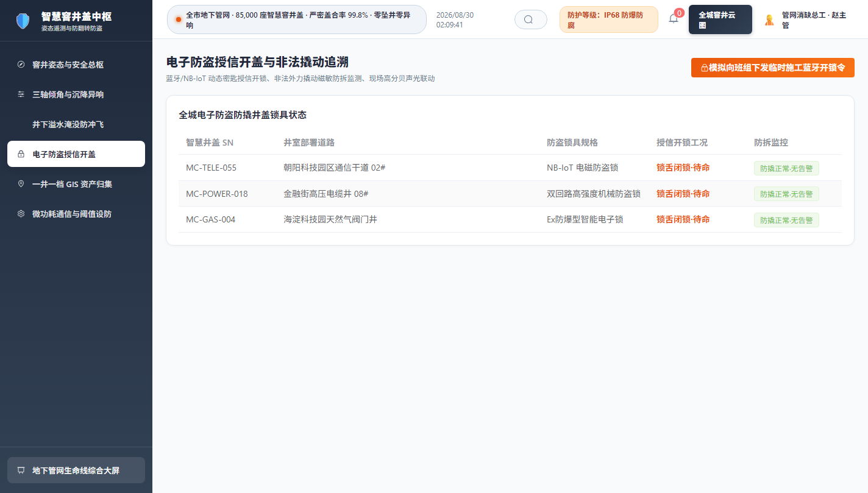
Task: Click 防护等级 IP68 防爆防腐 badge
Action: pos(609,20)
